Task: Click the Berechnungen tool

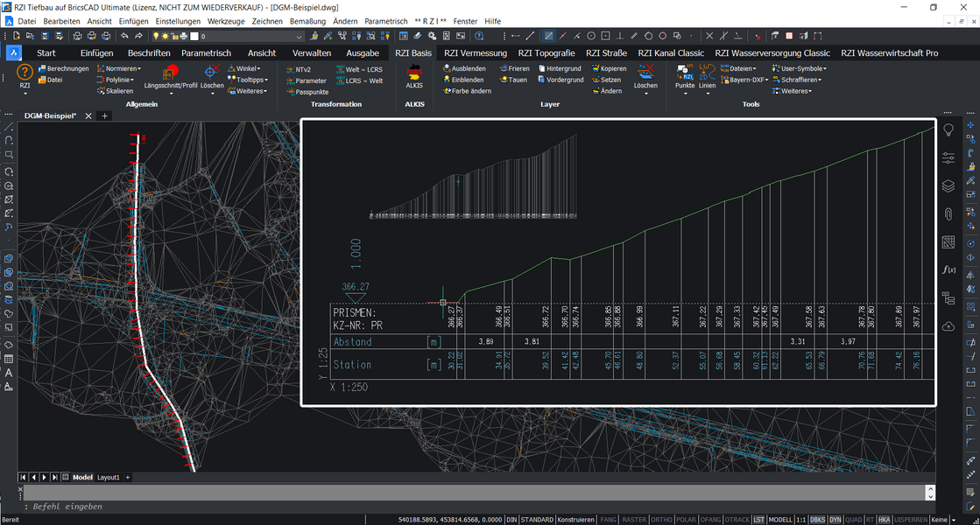Action: (x=63, y=68)
